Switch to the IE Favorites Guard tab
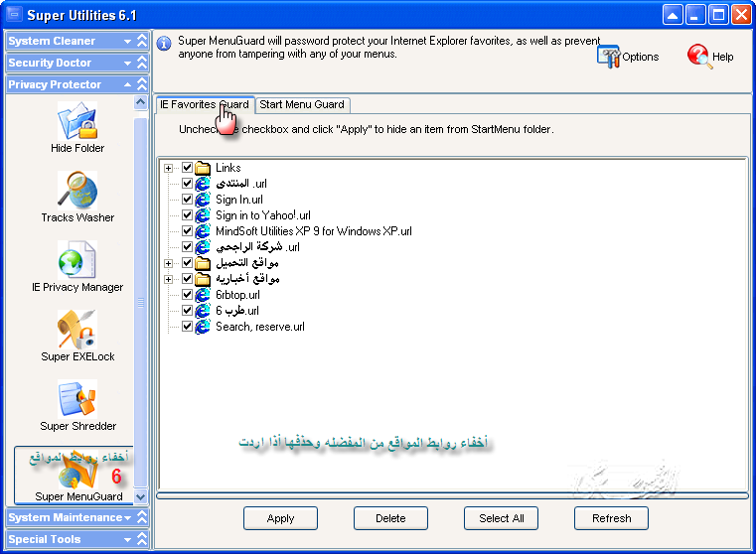The height and width of the screenshot is (554, 756). tap(205, 104)
